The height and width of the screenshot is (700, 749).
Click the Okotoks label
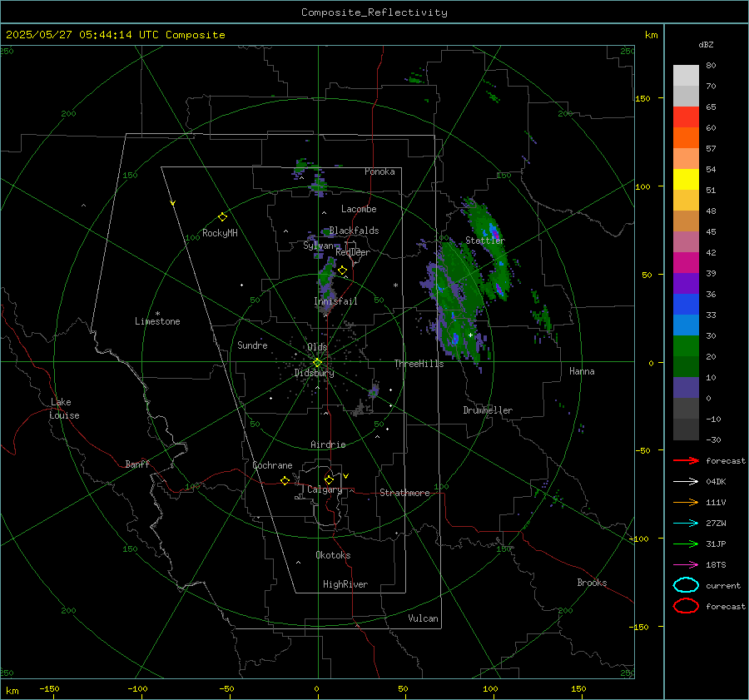tap(333, 555)
